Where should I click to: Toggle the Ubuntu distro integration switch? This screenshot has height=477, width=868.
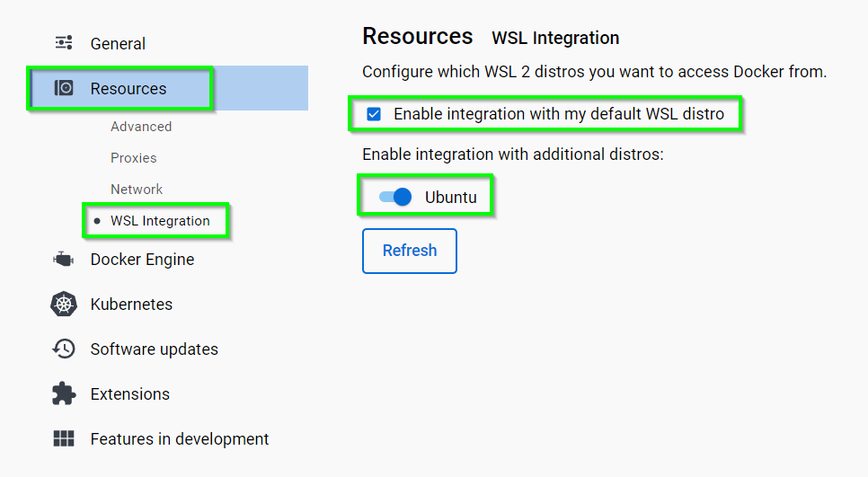pyautogui.click(x=395, y=197)
